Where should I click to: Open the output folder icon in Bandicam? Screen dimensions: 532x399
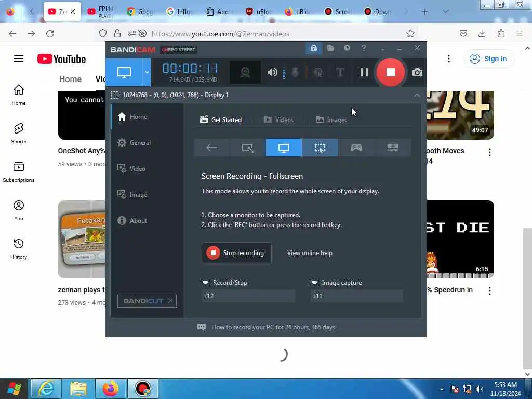click(330, 48)
